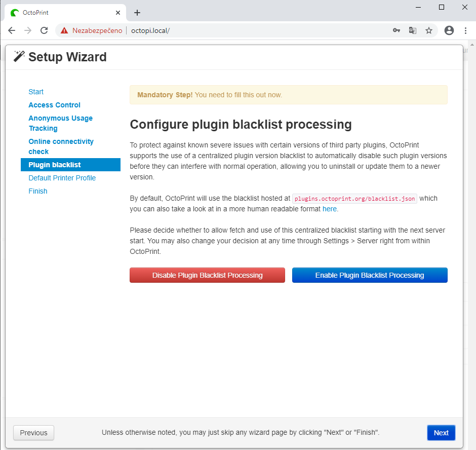Select the Plugin blacklist step
476x450 pixels.
[70, 165]
